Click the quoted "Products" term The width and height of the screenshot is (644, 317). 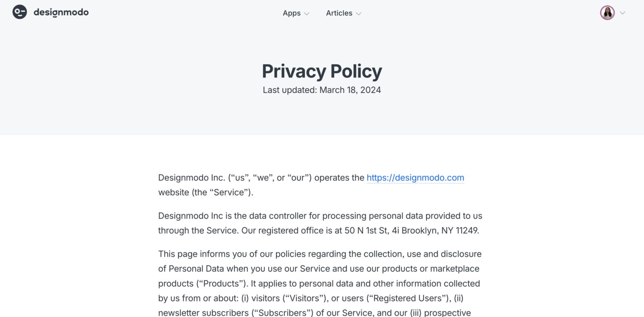pyautogui.click(x=222, y=283)
